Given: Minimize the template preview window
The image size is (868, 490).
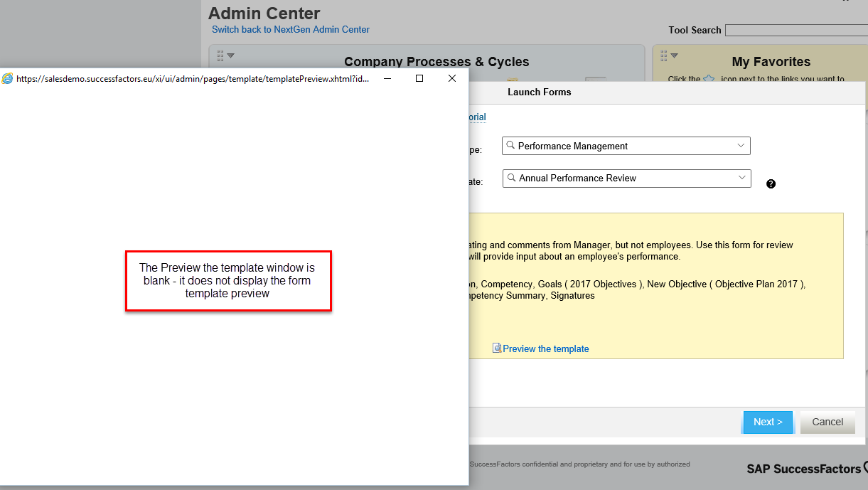Looking at the screenshot, I should [387, 78].
